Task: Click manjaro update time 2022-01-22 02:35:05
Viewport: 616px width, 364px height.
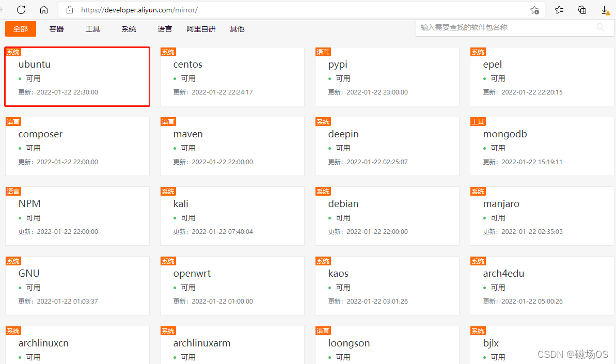Action: click(532, 232)
